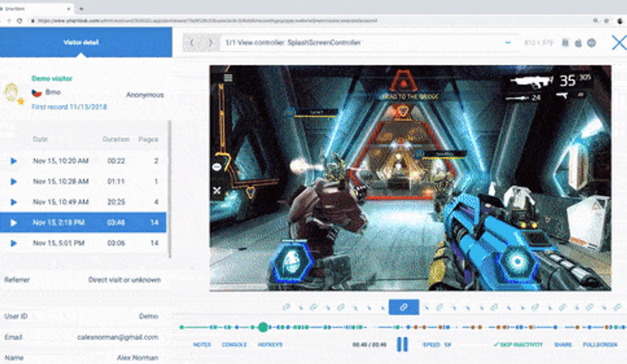Screen dimensions: 627x364
Task: Go to previous view controller arrow
Action: 192,42
